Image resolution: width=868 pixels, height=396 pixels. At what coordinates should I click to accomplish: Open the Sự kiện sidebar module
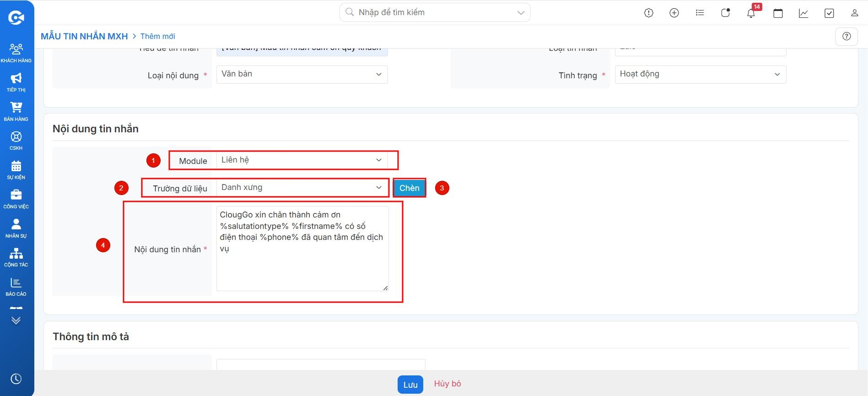(x=16, y=170)
